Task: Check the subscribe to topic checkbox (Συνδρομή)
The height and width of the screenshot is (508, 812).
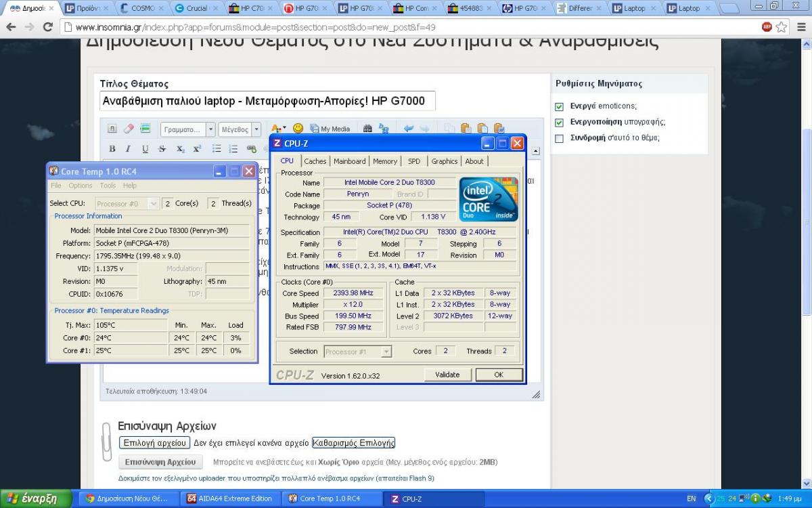Action: (559, 138)
